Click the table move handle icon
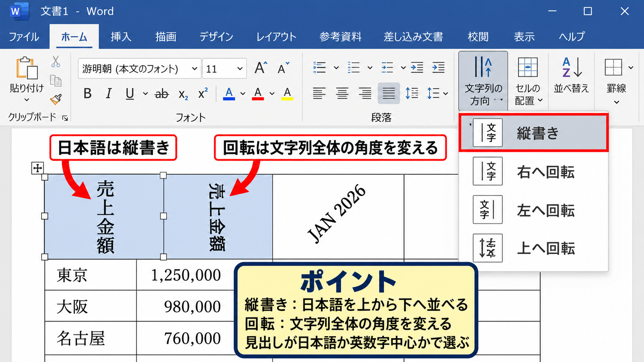This screenshot has height=362, width=644. (x=37, y=168)
